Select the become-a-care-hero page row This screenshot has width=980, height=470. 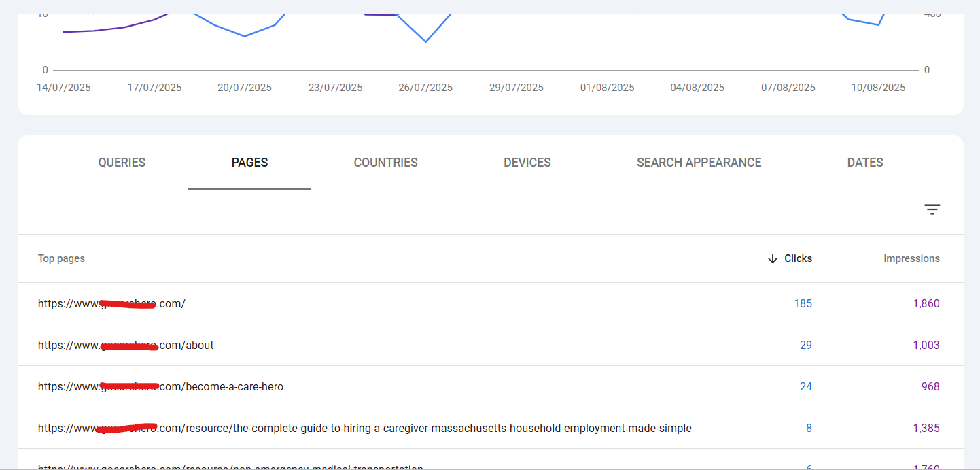pyautogui.click(x=160, y=387)
